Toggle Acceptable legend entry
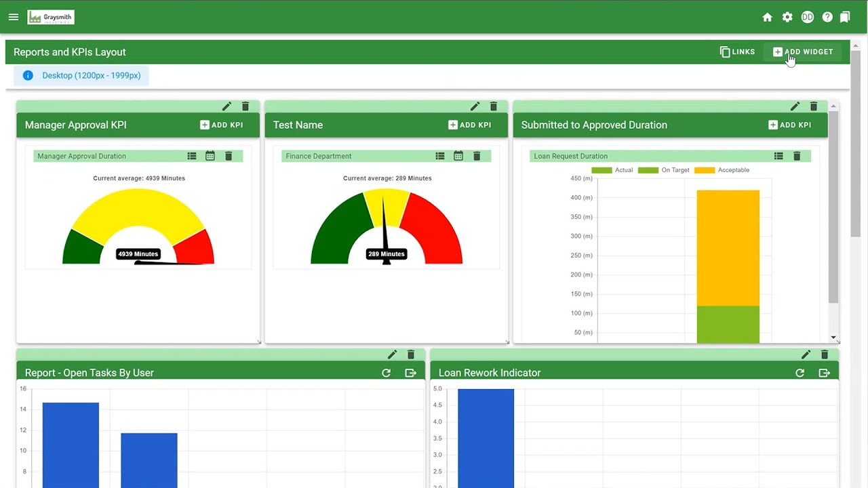The height and width of the screenshot is (488, 868). (722, 170)
